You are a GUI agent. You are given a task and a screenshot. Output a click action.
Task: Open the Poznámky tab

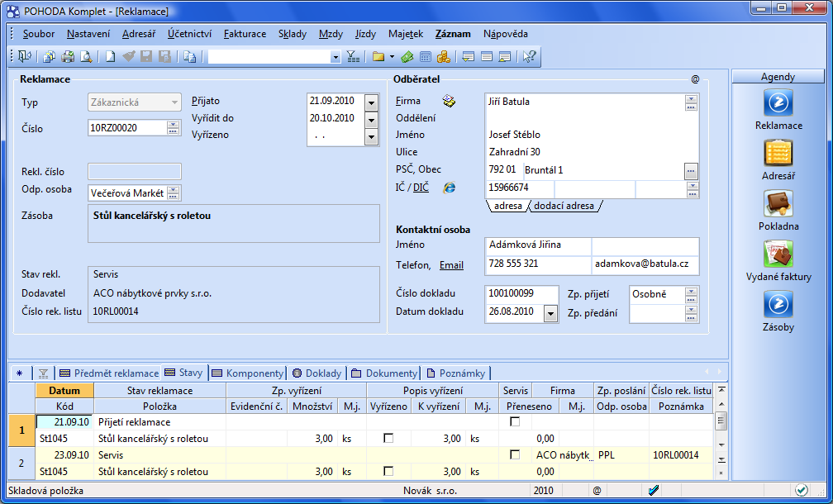pyautogui.click(x=456, y=373)
